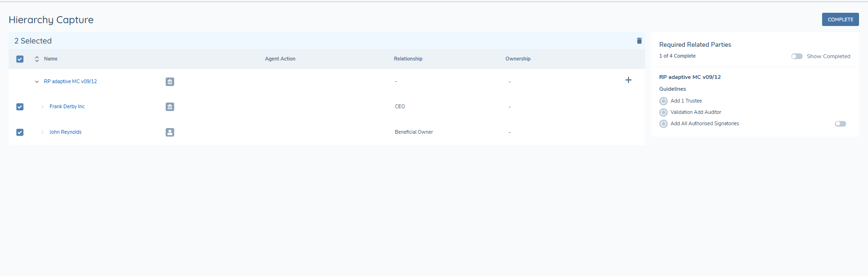
Task: Click company icon beside RP adaptive MC v09/12
Action: [170, 82]
